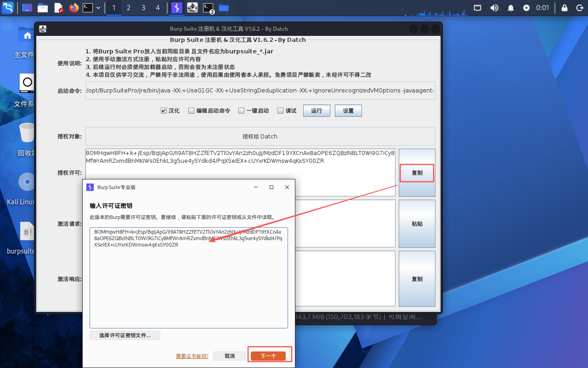Open the power manager tray icon
588x368 pixels.
[x=526, y=8]
